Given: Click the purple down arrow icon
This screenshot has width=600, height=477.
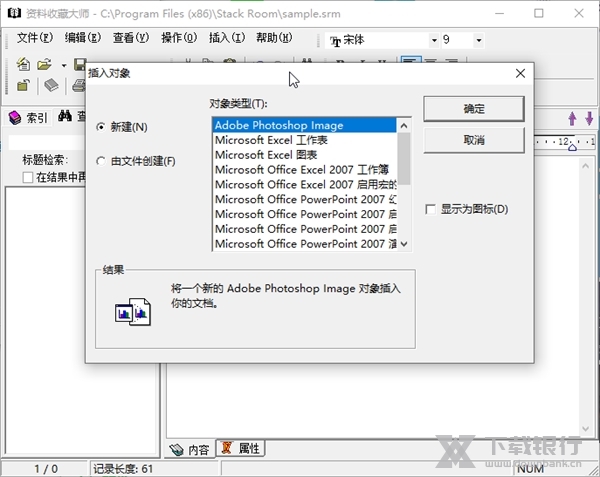Looking at the screenshot, I should click(x=589, y=119).
